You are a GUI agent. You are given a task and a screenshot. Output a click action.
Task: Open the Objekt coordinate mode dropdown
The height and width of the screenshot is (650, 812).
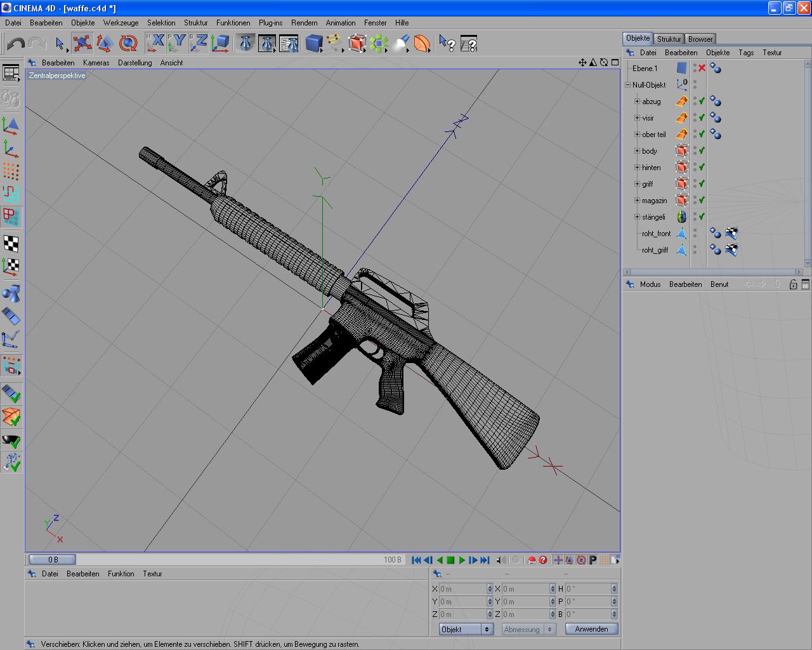tap(466, 629)
